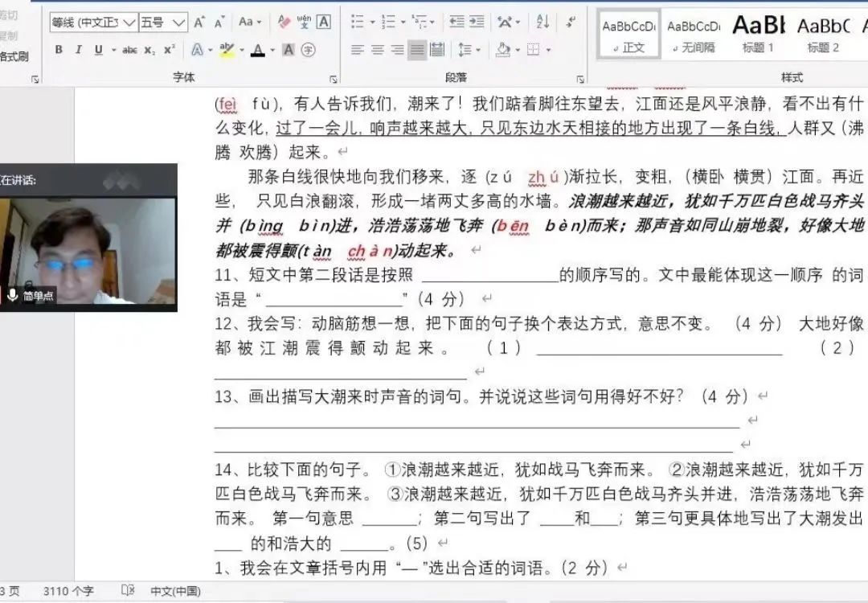
Task: Show or hide paragraph marks
Action: click(570, 23)
